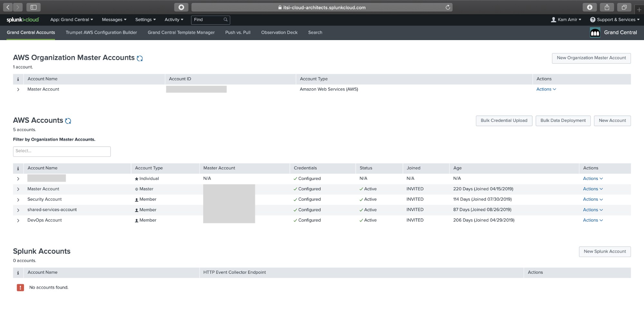Expand the Security Account row
Screen dimensions: 644x312
coord(18,200)
